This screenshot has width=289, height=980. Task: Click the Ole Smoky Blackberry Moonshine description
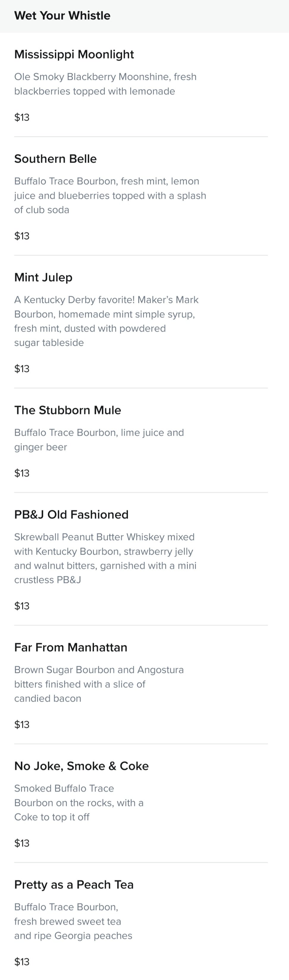click(105, 84)
